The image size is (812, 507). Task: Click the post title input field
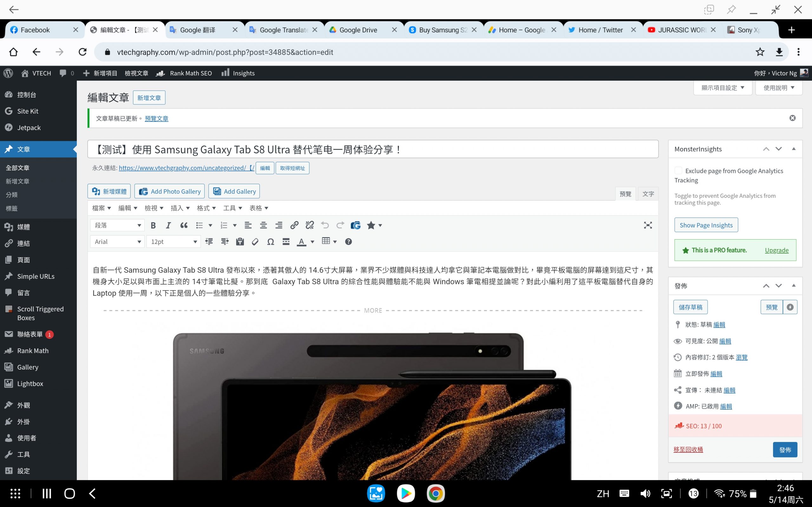(x=373, y=149)
